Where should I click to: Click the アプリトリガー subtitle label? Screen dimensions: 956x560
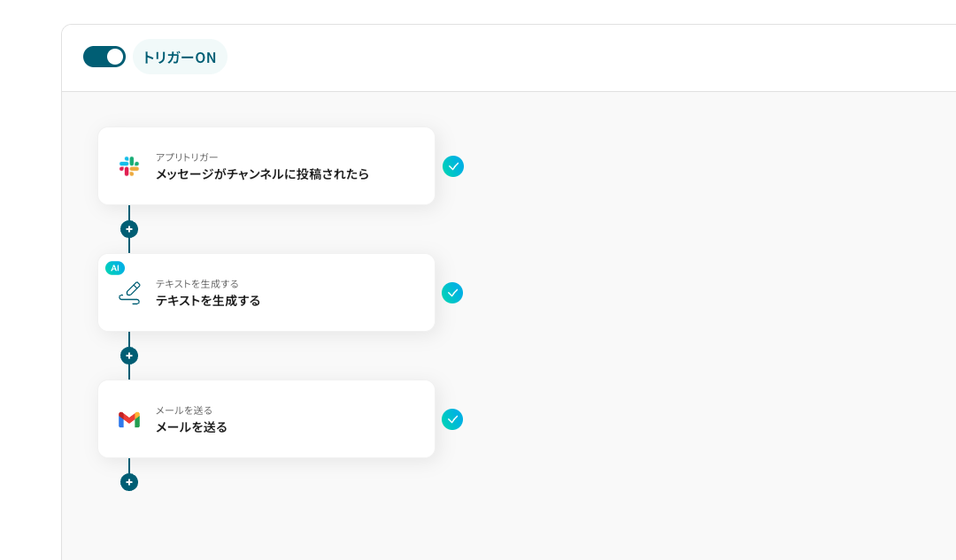(187, 157)
